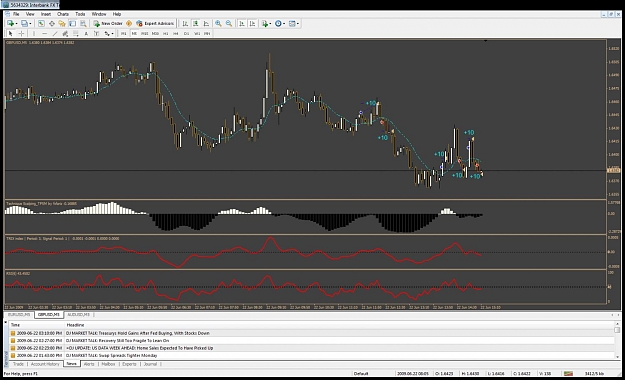The image size is (625, 380).
Task: Open the Insert menu
Action: coord(46,14)
